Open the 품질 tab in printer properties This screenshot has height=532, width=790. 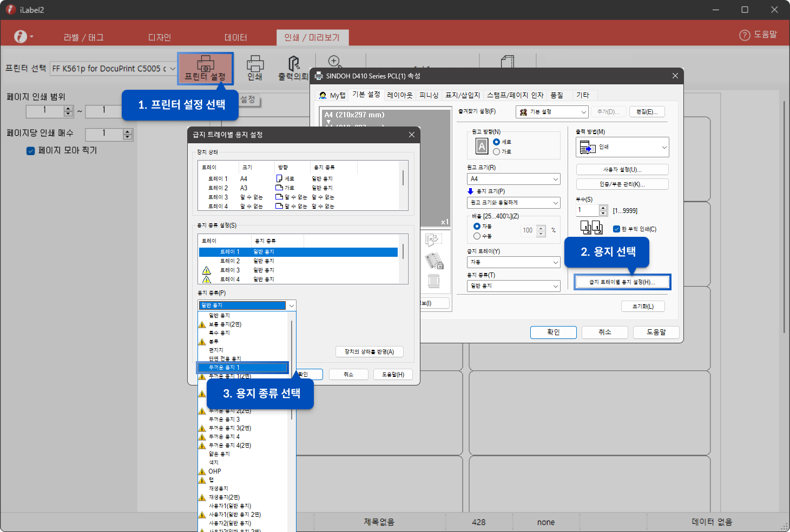(557, 95)
